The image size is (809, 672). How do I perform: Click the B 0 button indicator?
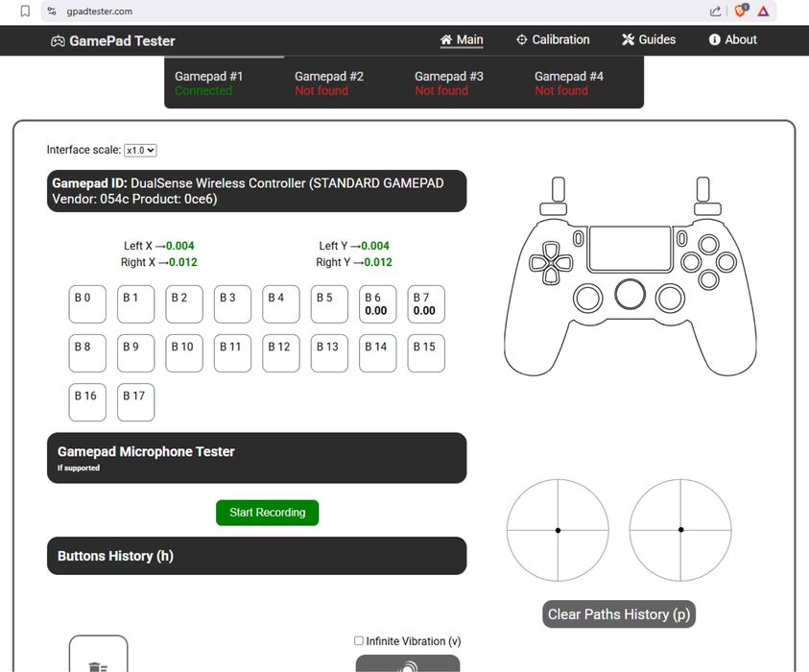click(x=87, y=304)
